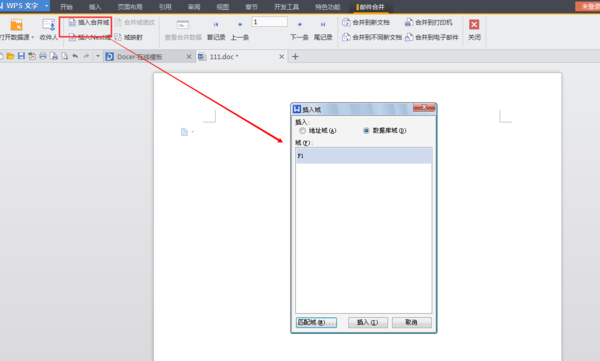
Task: Click the new tab plus button
Action: pyautogui.click(x=295, y=57)
